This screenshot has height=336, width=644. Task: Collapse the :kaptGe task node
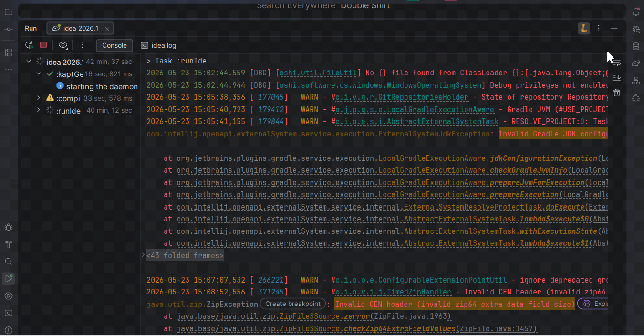point(39,73)
